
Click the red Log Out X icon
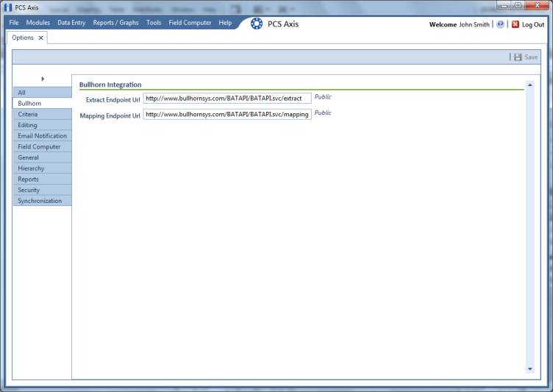(x=515, y=24)
